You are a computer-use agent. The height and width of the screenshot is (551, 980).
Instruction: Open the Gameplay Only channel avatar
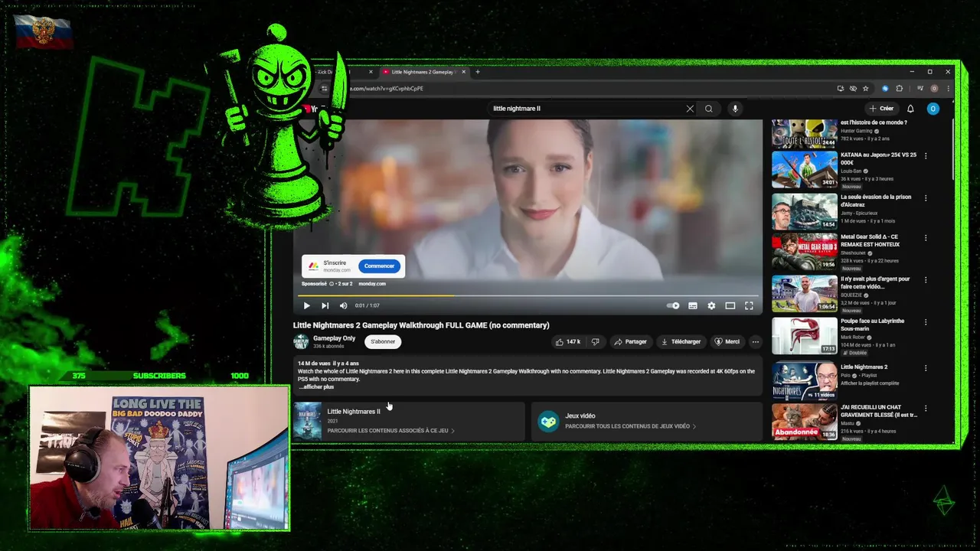[x=301, y=341]
